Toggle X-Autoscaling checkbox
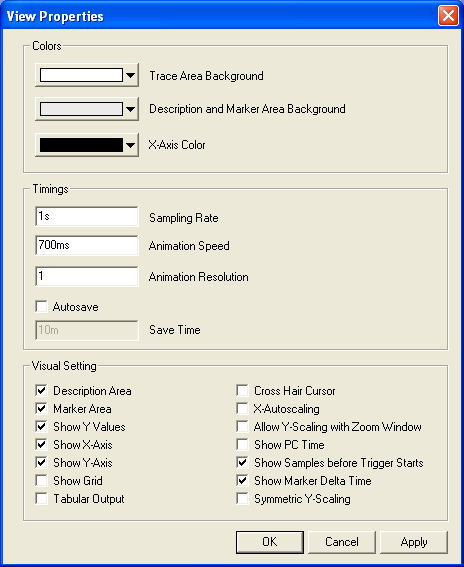The width and height of the screenshot is (464, 567). 242,408
